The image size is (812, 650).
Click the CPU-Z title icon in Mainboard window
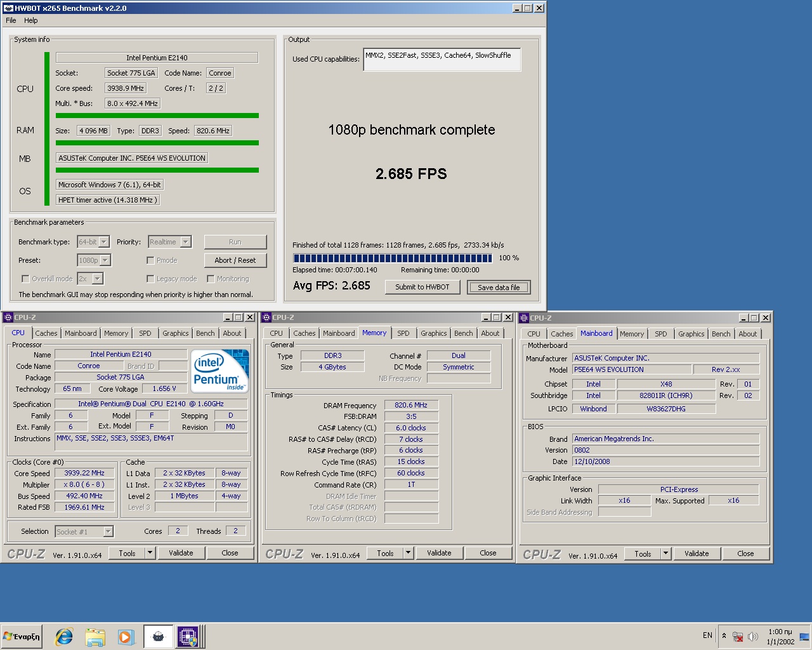524,317
